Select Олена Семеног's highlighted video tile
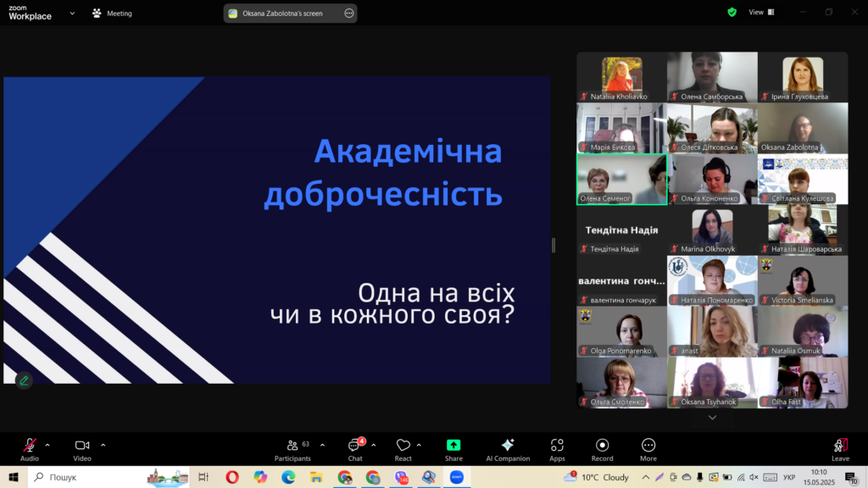The height and width of the screenshot is (488, 868). [621, 180]
